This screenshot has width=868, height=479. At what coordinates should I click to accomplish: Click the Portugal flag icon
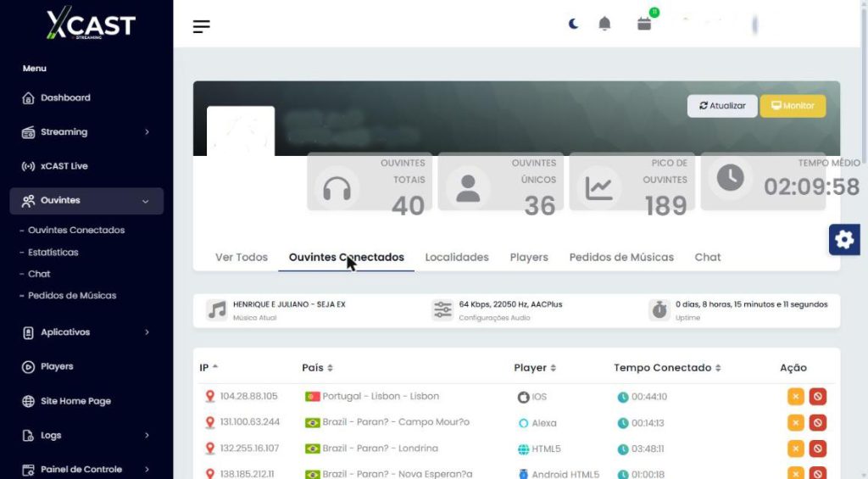(x=312, y=397)
